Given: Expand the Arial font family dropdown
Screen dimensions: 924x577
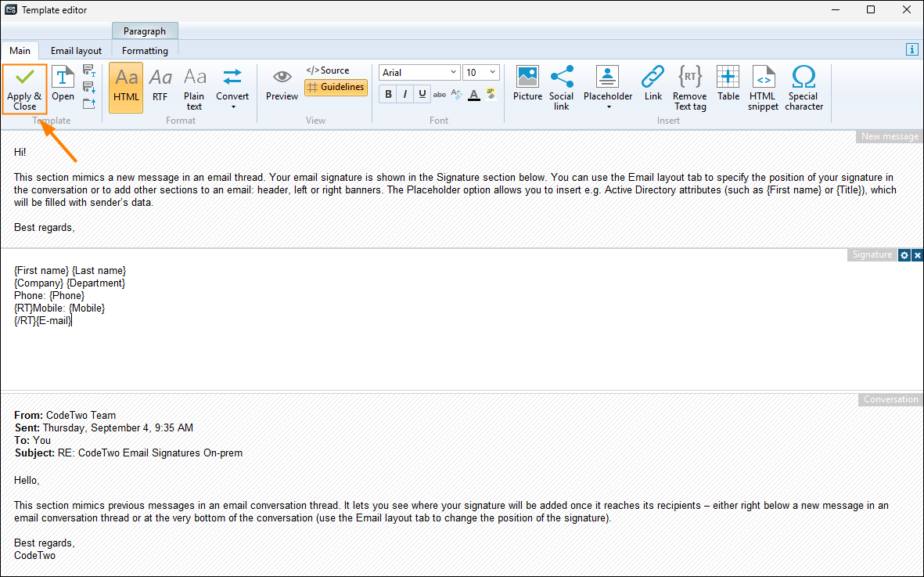Looking at the screenshot, I should pyautogui.click(x=454, y=73).
